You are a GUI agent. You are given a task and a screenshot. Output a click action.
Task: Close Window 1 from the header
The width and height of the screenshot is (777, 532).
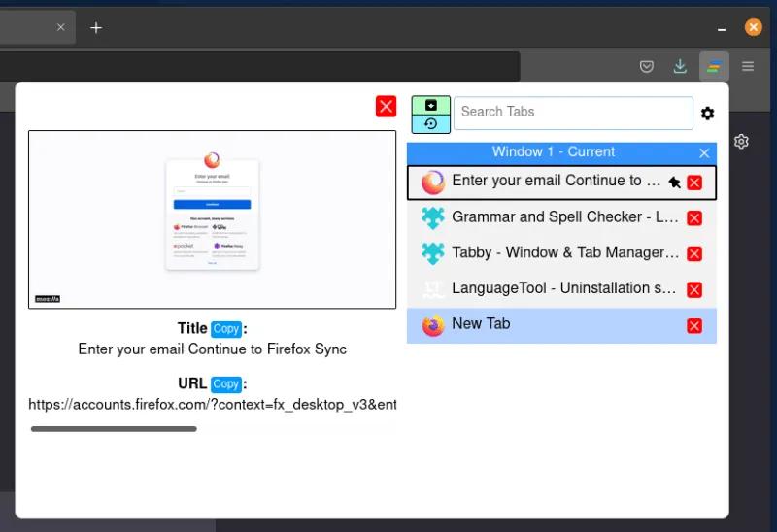click(x=704, y=152)
